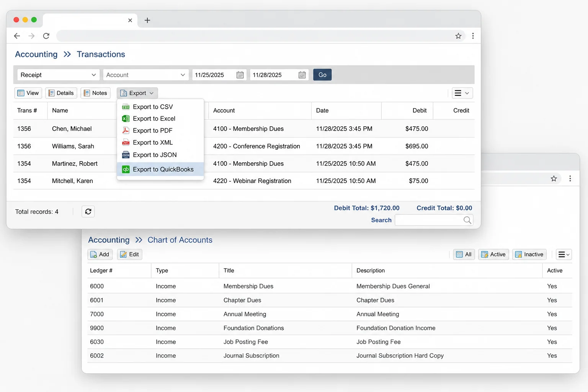Screen dimensions: 588x392
Task: Choose Export to XML
Action: click(160, 142)
